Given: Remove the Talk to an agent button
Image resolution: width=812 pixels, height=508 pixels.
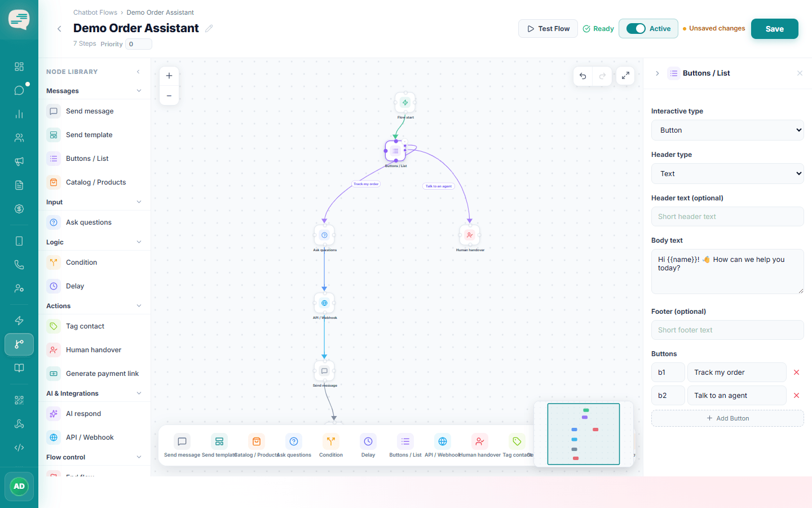Looking at the screenshot, I should [797, 396].
